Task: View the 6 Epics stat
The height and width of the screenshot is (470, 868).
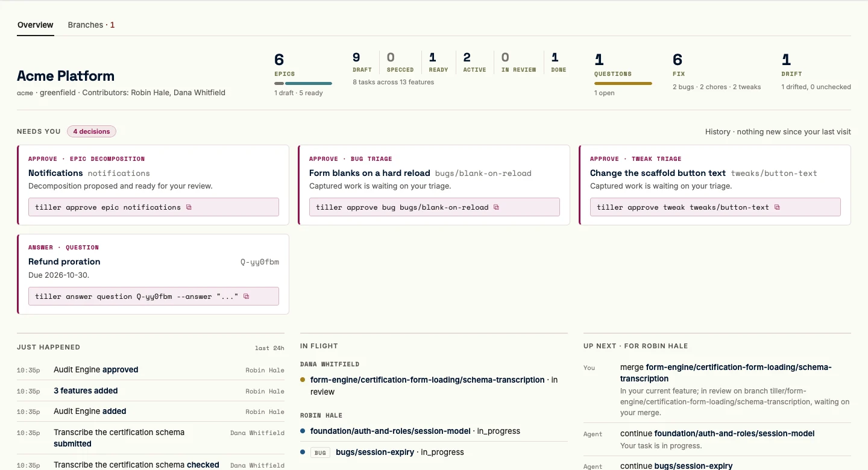Action: (303, 75)
